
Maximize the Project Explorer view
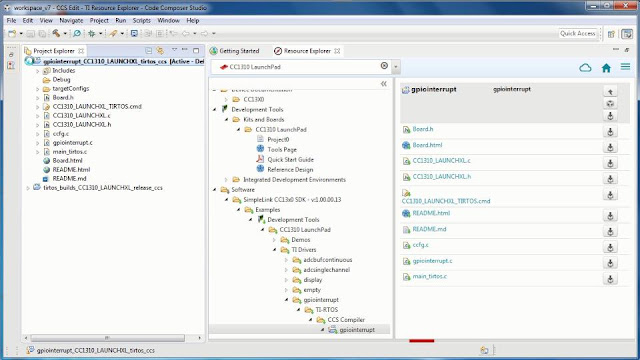(196, 51)
